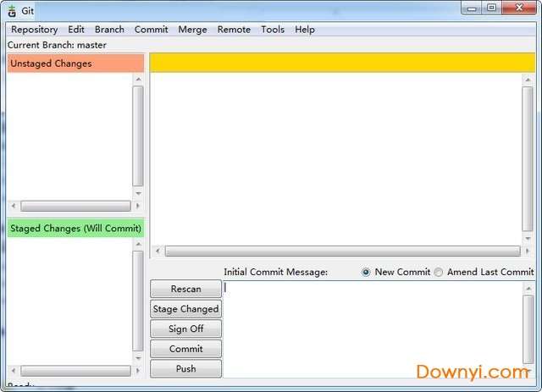This screenshot has width=542, height=392.
Task: Click up arrow of diff pane vertical scrollbar
Action: click(528, 80)
